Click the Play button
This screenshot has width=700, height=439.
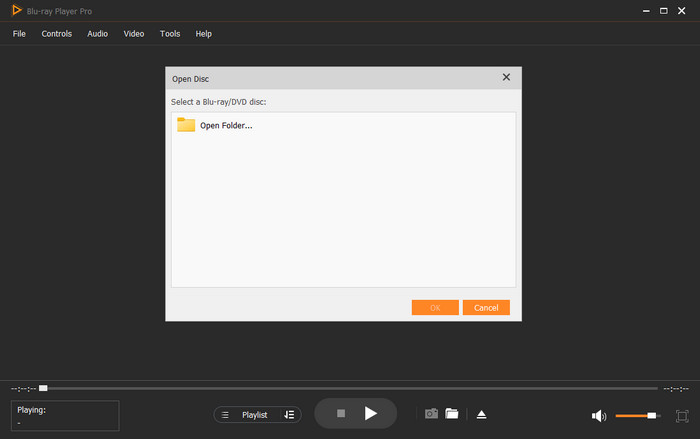pyautogui.click(x=371, y=413)
